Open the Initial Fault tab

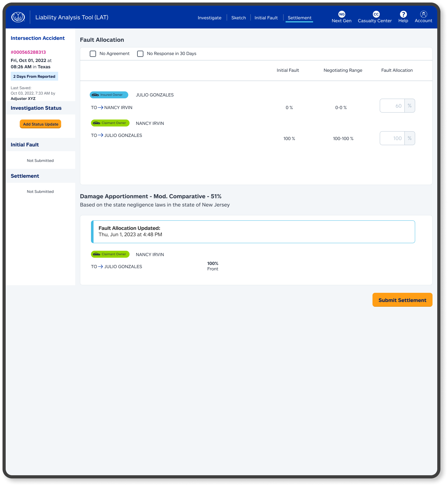[x=266, y=18]
